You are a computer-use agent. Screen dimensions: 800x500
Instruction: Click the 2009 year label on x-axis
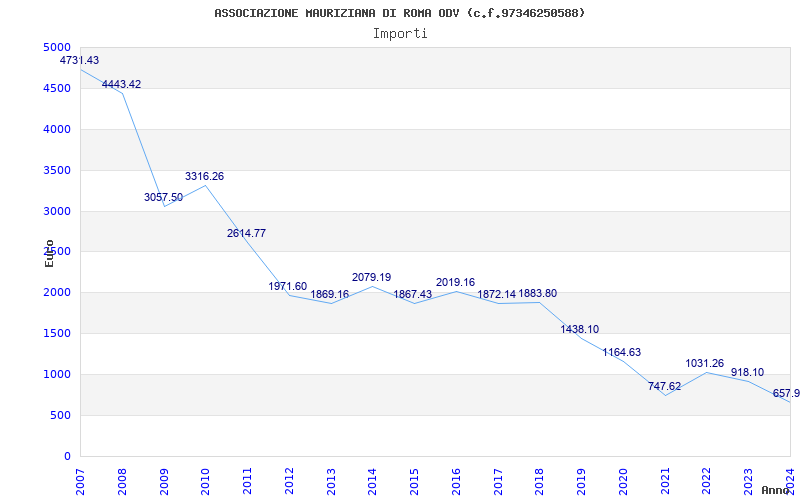pyautogui.click(x=164, y=482)
